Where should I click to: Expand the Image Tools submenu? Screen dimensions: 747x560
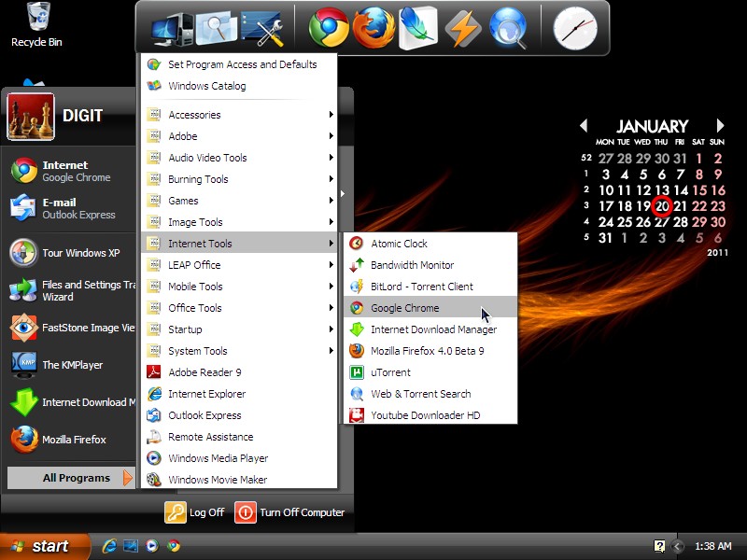point(239,222)
